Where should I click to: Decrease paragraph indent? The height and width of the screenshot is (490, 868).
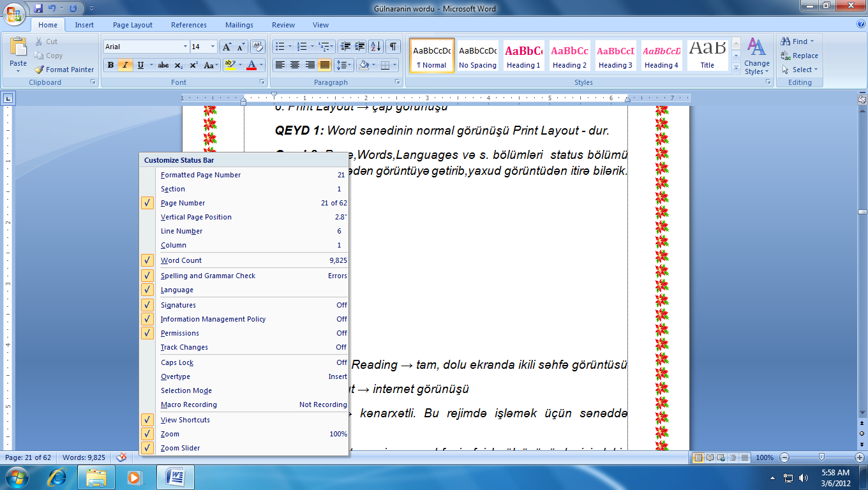tap(345, 47)
